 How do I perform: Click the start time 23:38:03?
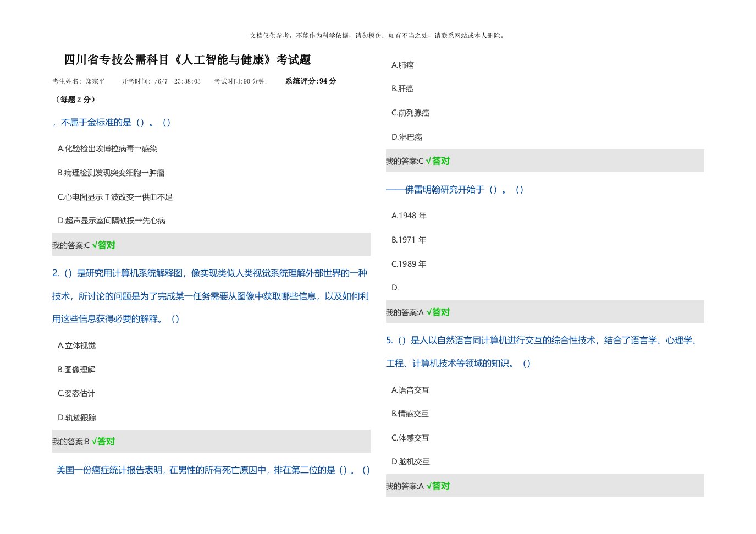click(187, 81)
